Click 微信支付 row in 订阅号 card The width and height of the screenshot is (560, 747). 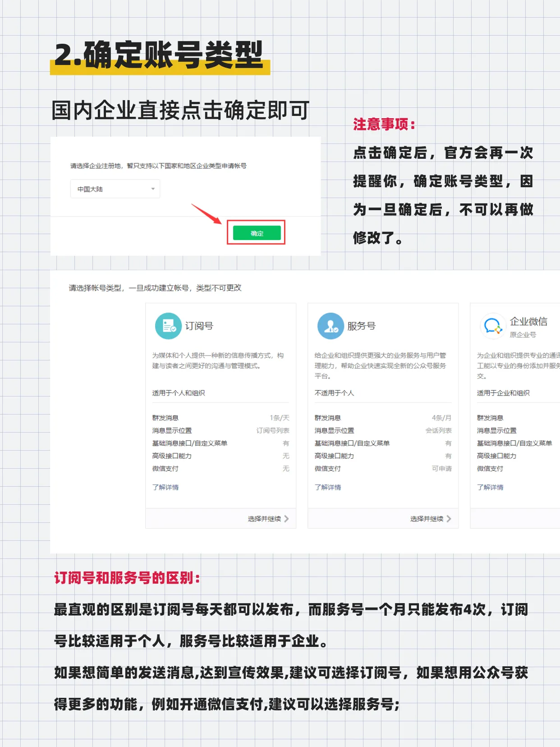[221, 468]
